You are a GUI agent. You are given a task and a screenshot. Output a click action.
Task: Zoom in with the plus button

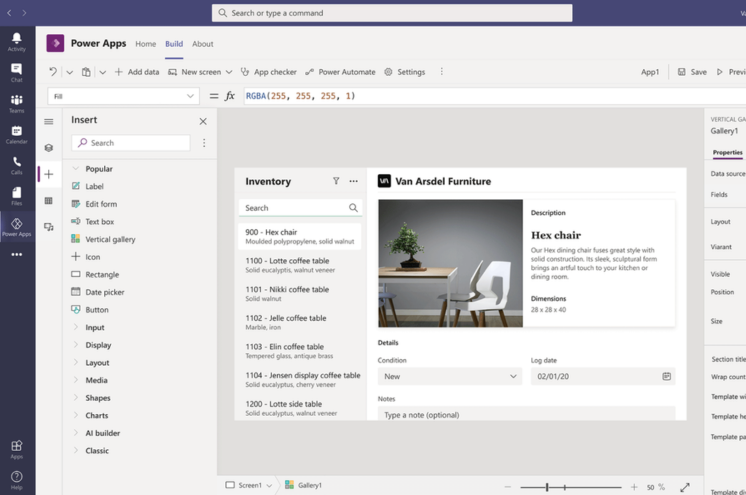[634, 487]
